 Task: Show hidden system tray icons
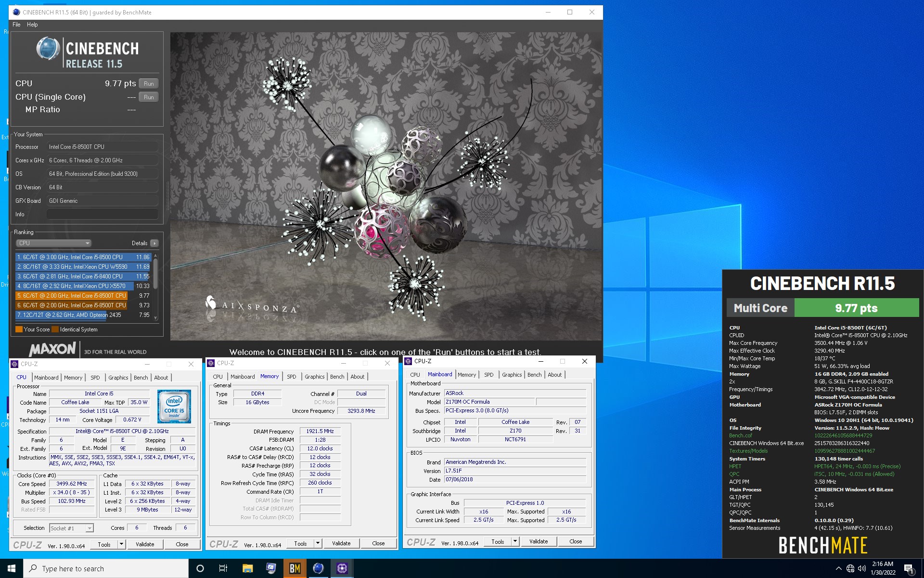pyautogui.click(x=838, y=568)
